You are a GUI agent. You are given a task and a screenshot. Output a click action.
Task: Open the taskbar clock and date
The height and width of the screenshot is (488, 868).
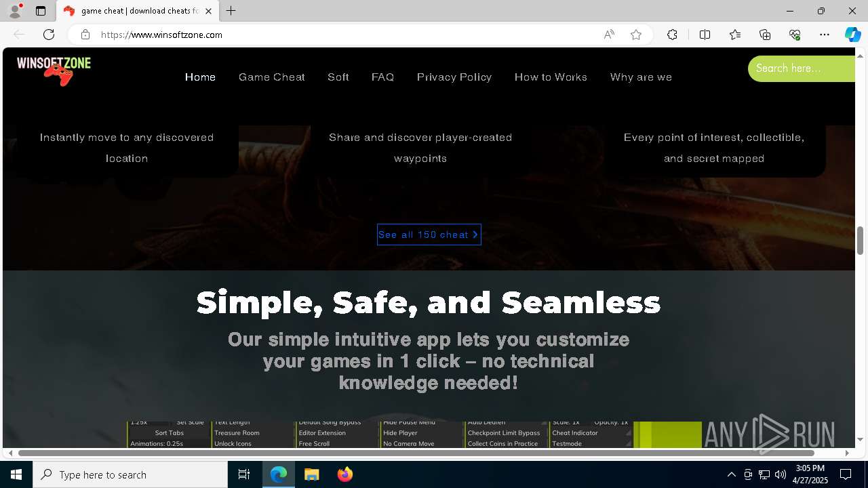pyautogui.click(x=811, y=474)
